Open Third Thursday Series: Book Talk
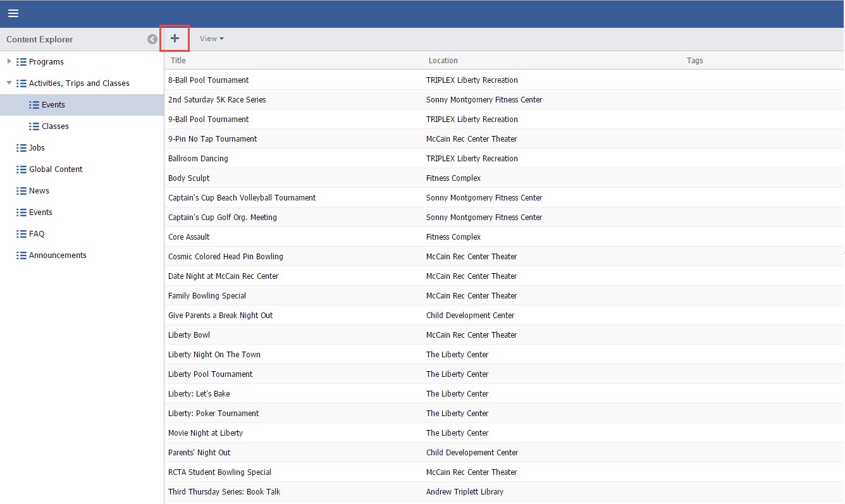This screenshot has height=504, width=845. point(224,492)
